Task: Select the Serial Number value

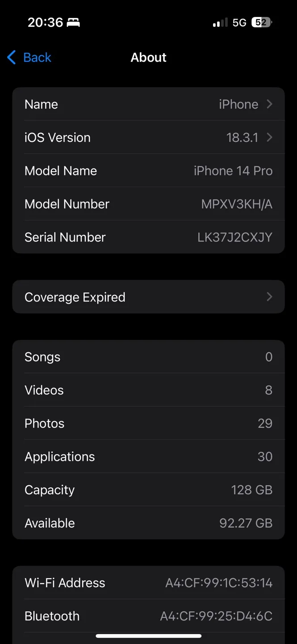Action: (x=235, y=237)
